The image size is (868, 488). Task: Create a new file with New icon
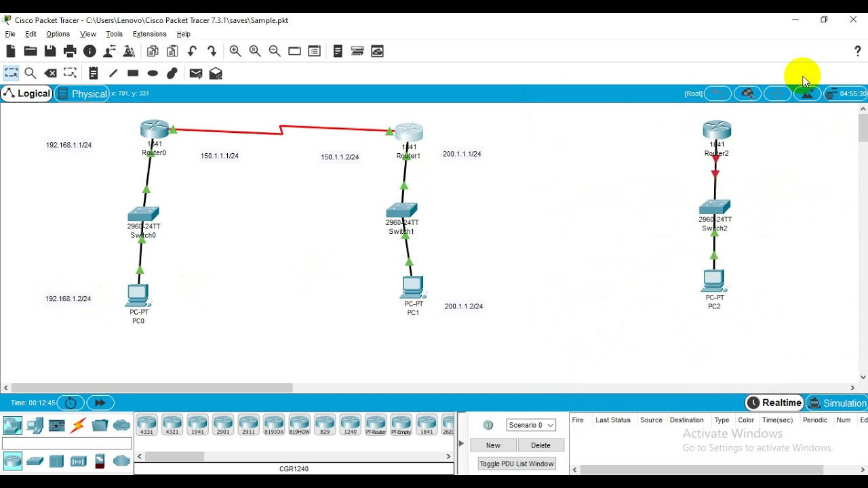click(x=10, y=52)
